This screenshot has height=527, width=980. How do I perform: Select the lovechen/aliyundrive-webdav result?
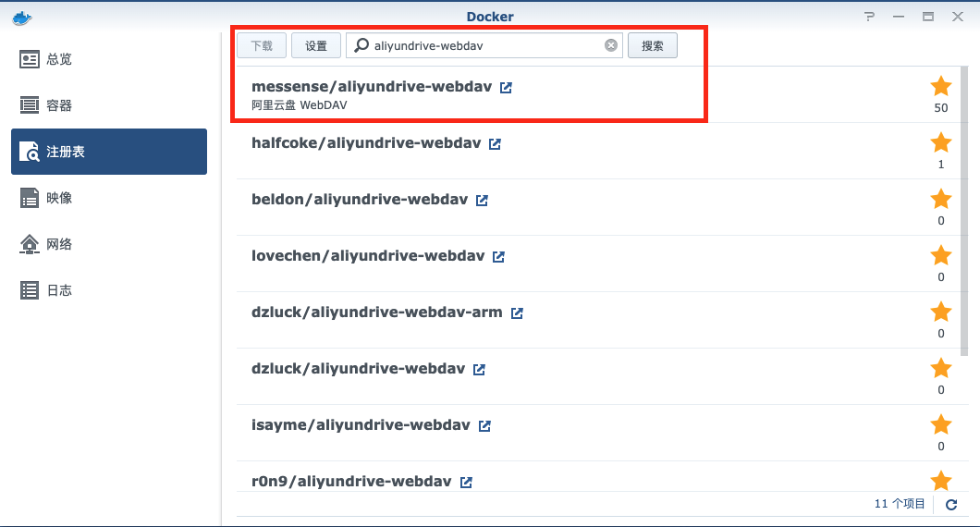[x=599, y=263]
